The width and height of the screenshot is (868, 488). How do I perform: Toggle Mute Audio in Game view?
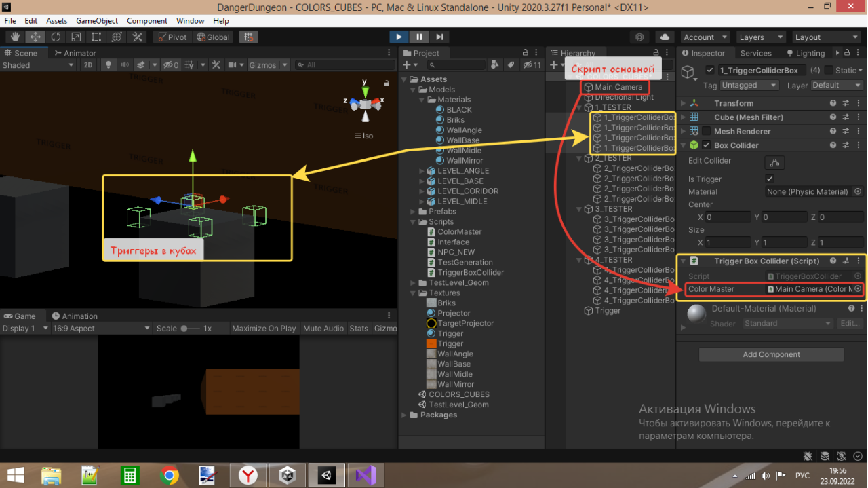[323, 329]
